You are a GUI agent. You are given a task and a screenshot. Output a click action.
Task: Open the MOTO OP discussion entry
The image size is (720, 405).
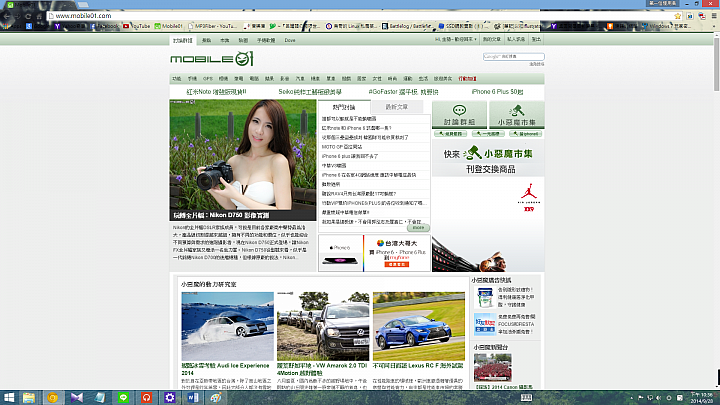point(342,147)
